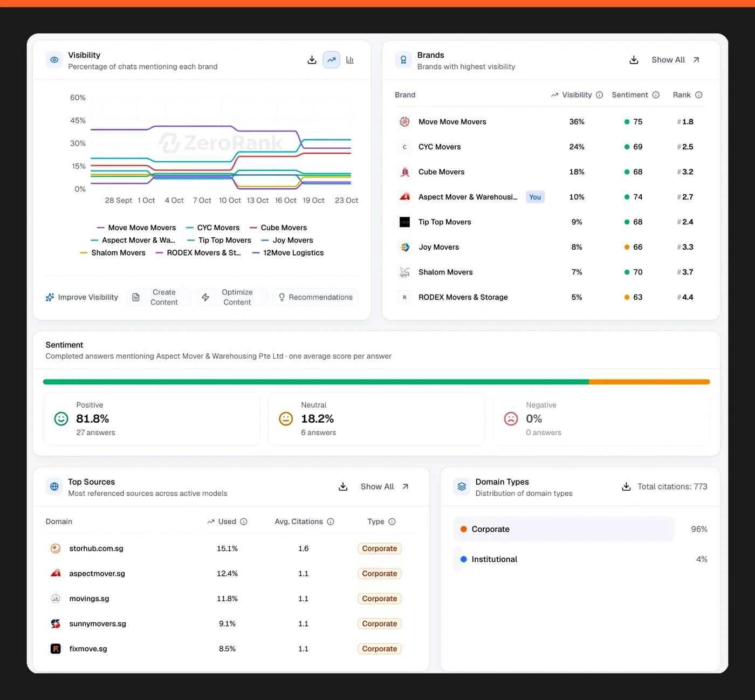This screenshot has width=755, height=700.
Task: Click the green positive sentiment bar
Action: pos(316,382)
